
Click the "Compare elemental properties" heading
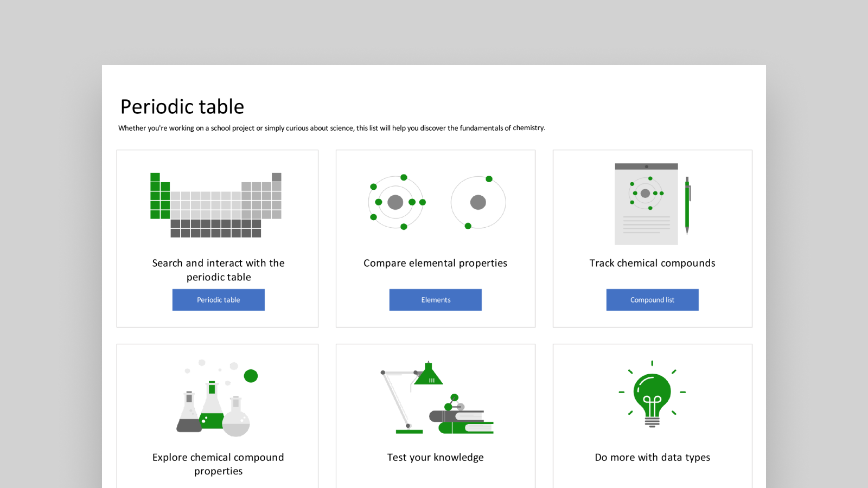tap(435, 263)
